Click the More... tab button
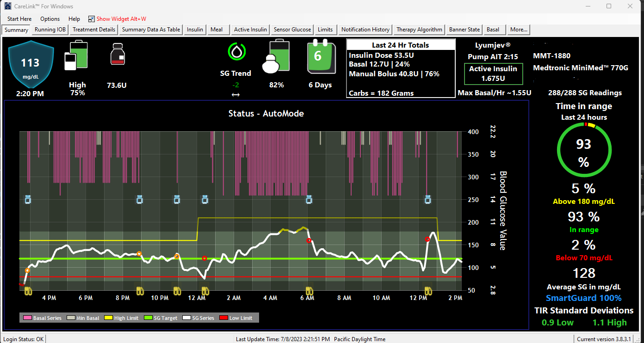The height and width of the screenshot is (343, 644). [x=519, y=30]
